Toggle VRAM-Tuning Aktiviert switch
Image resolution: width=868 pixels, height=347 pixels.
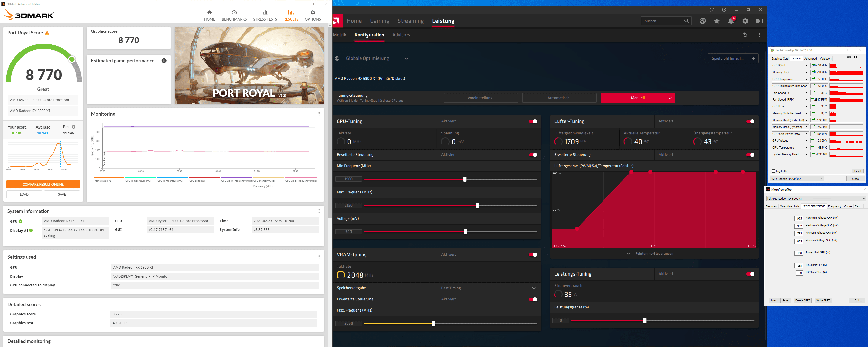pos(533,255)
